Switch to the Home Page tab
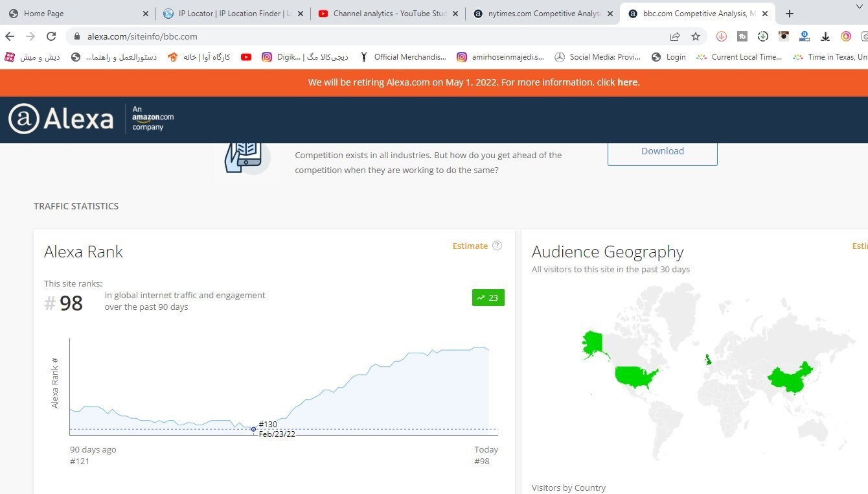Image resolution: width=868 pixels, height=494 pixels. [x=78, y=13]
